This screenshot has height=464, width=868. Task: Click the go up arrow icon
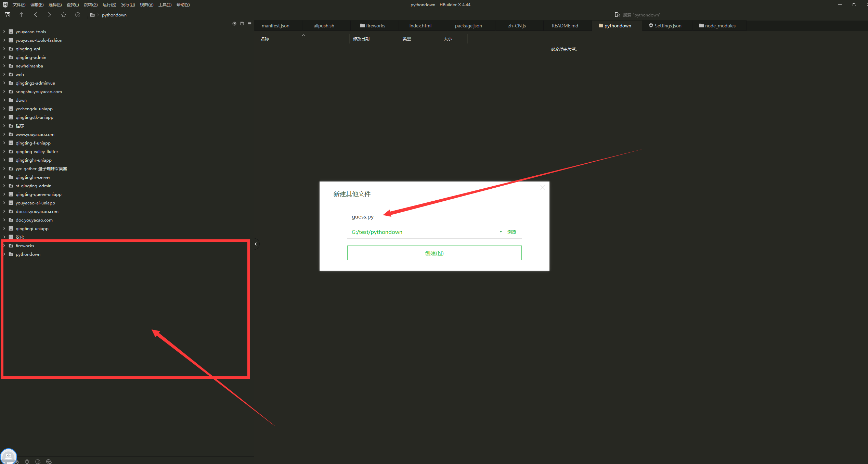click(x=21, y=15)
